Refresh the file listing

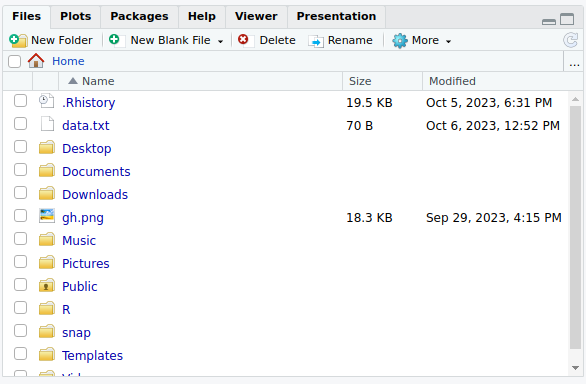pos(571,40)
